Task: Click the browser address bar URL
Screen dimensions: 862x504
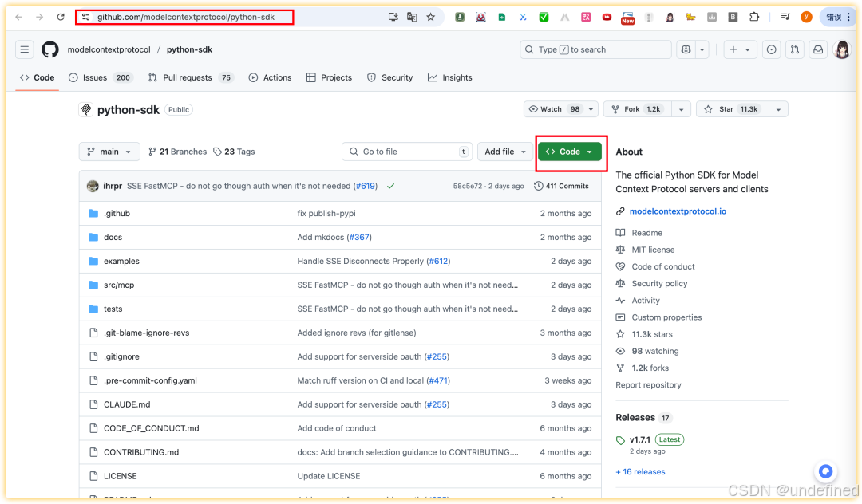Action: point(186,17)
